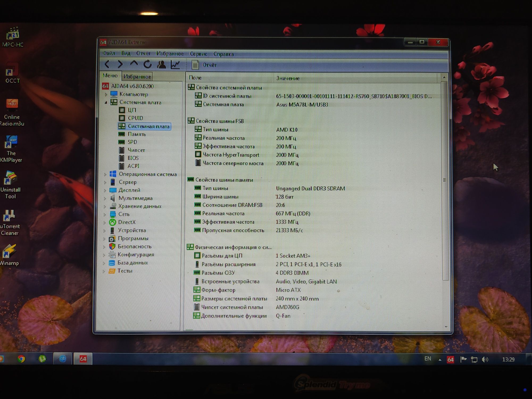Go back with the left arrow toolbar button
Image resolution: width=532 pixels, height=399 pixels.
coord(107,64)
